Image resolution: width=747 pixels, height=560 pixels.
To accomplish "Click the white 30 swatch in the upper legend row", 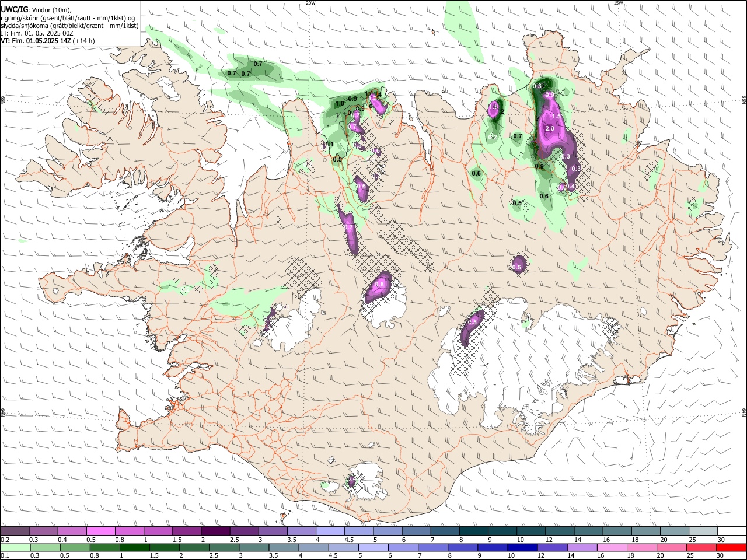I will [731, 531].
